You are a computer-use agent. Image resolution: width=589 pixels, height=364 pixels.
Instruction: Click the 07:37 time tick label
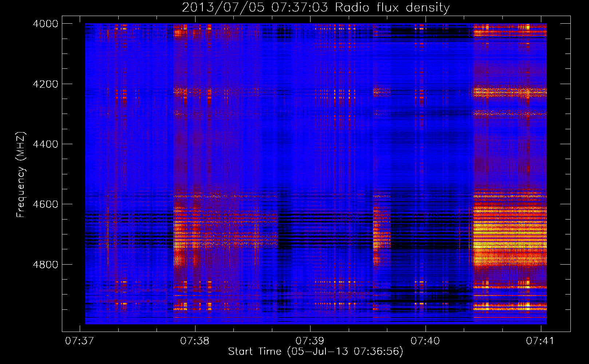pyautogui.click(x=79, y=341)
